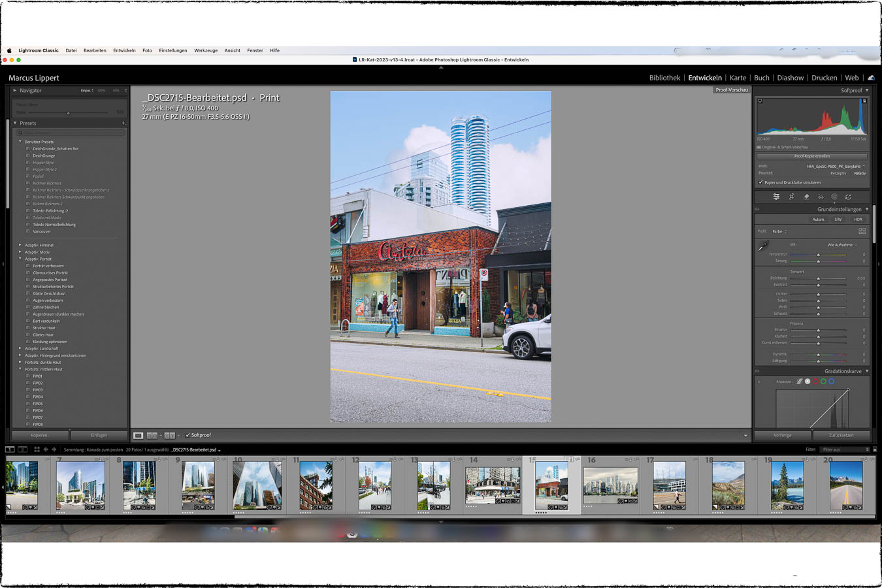This screenshot has width=882, height=588.
Task: Expand the 'Adaptiv: Himmel' preset group
Action: click(20, 245)
